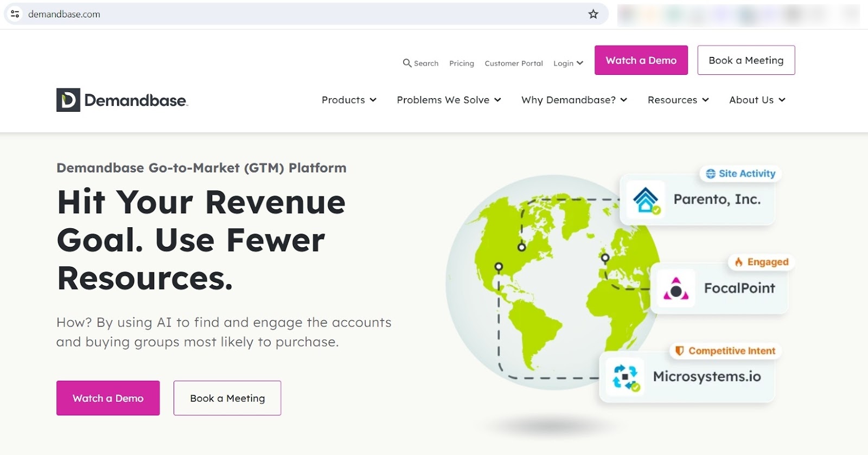
Task: Open the Customer Portal link
Action: pyautogui.click(x=514, y=63)
